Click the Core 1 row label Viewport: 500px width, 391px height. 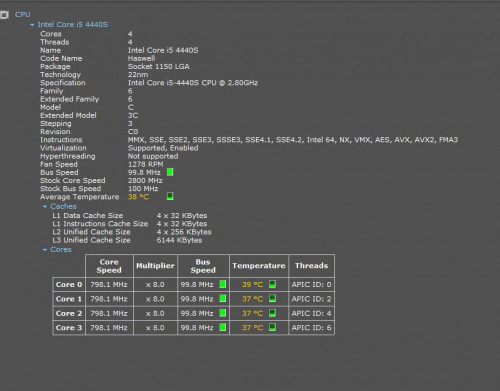pos(69,299)
